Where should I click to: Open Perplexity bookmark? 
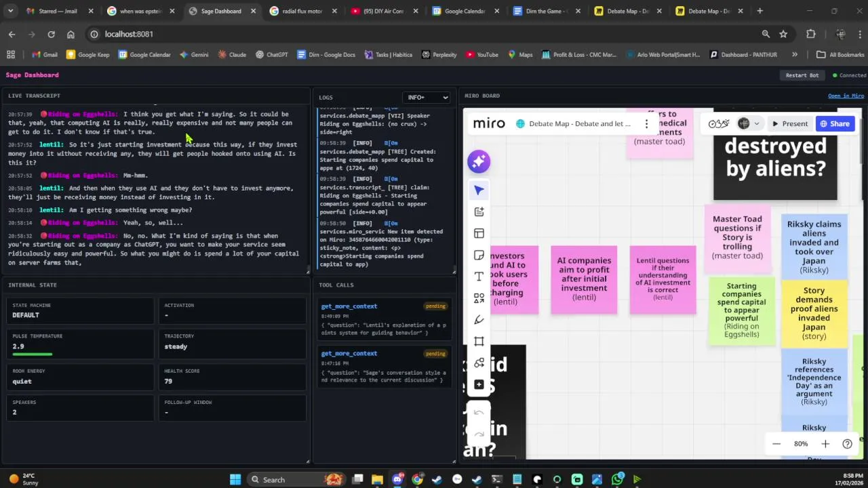[x=439, y=54]
